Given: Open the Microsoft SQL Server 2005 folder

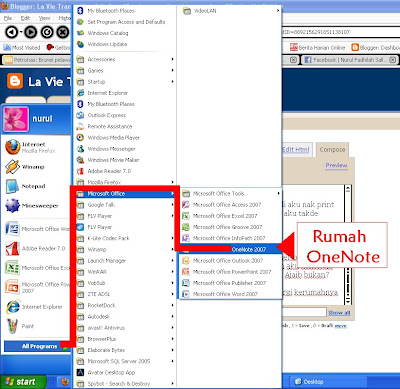Looking at the screenshot, I should click(x=125, y=361).
